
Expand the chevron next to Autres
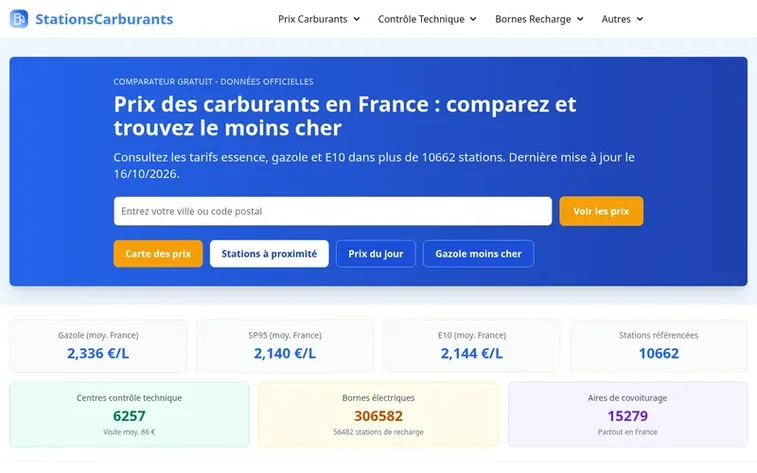[640, 19]
